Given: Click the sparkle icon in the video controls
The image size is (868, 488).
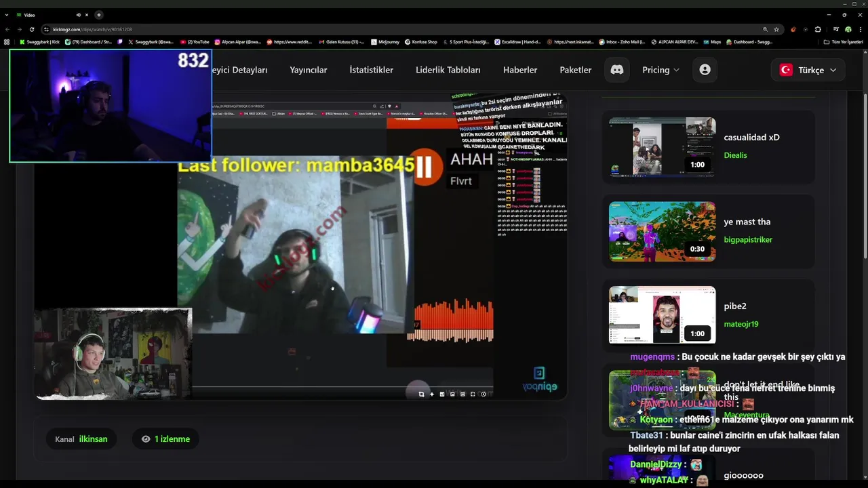Looking at the screenshot, I should click(431, 394).
